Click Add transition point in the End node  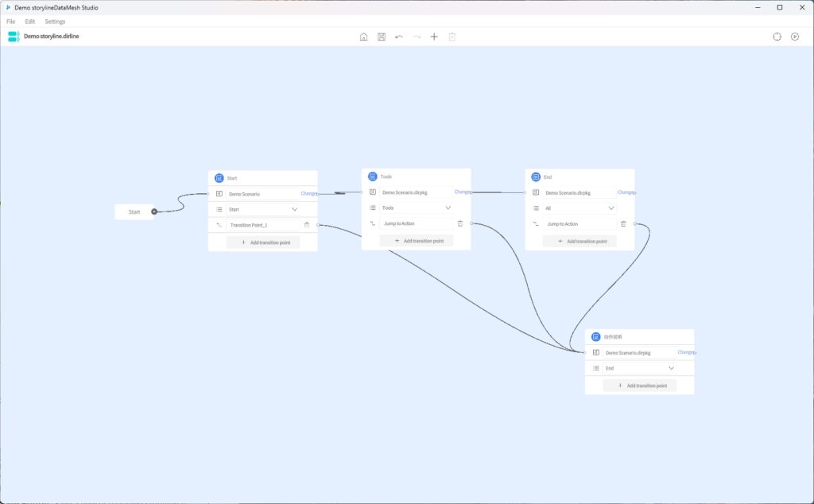point(580,241)
